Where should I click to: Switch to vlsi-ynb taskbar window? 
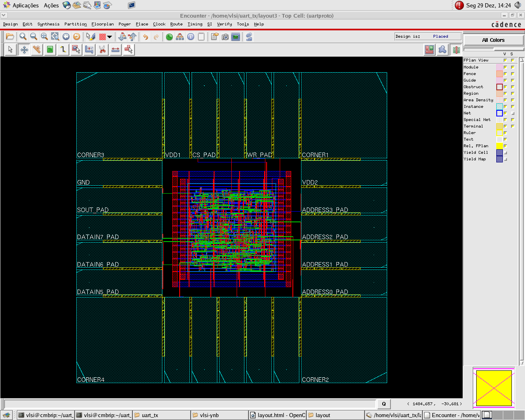click(x=219, y=415)
